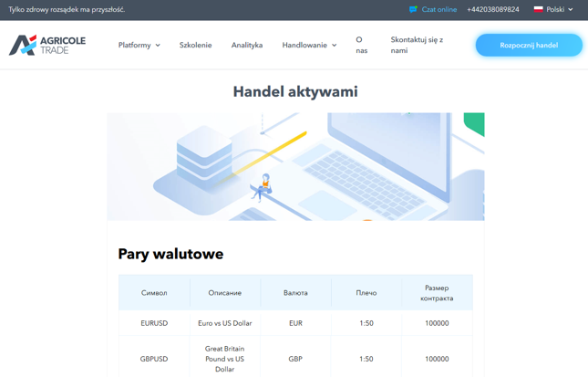Open the Czat online link
The image size is (588, 377).
(438, 9)
